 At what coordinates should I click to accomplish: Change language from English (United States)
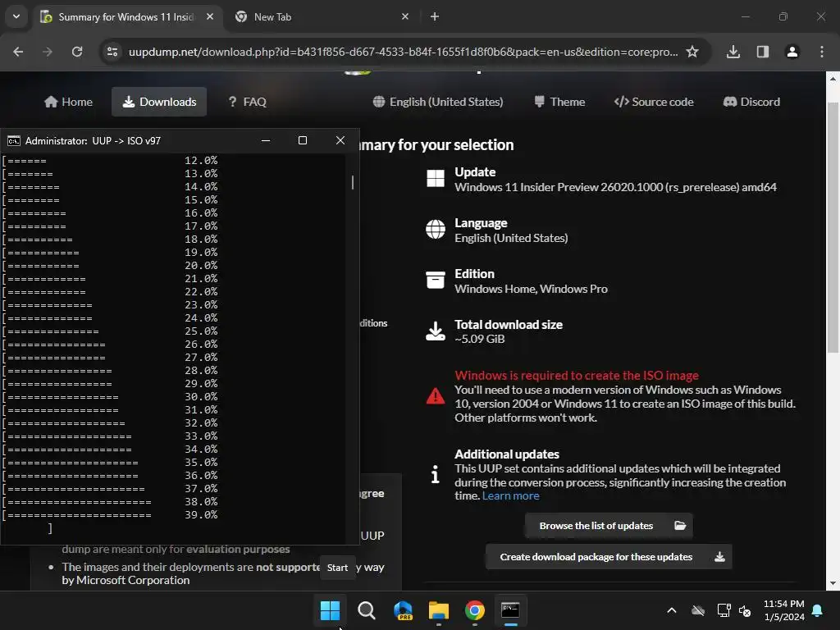point(438,102)
